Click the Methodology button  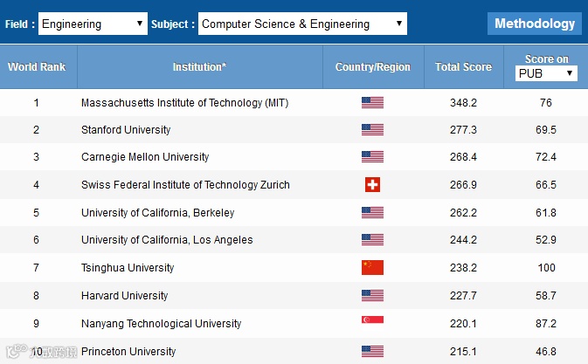(x=535, y=24)
